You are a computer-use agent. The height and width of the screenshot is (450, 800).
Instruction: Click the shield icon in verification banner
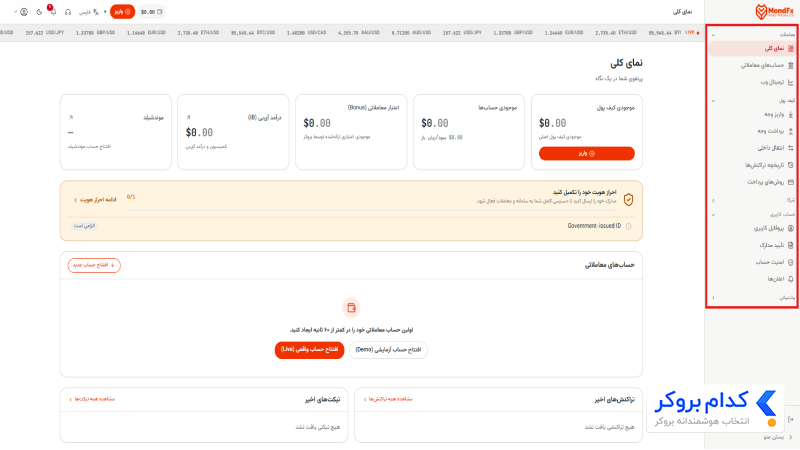629,199
